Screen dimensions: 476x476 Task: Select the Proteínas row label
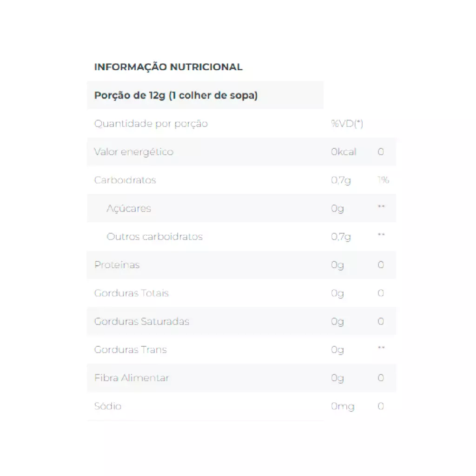click(117, 265)
